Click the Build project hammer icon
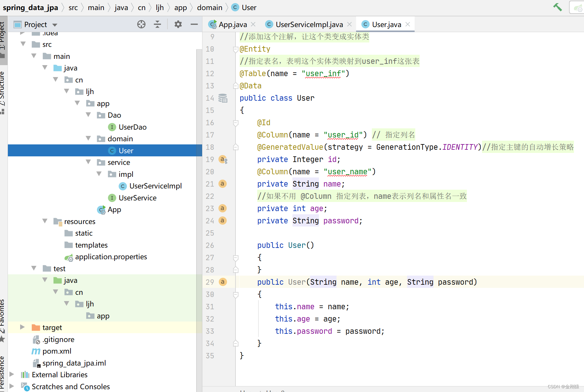 pos(557,7)
